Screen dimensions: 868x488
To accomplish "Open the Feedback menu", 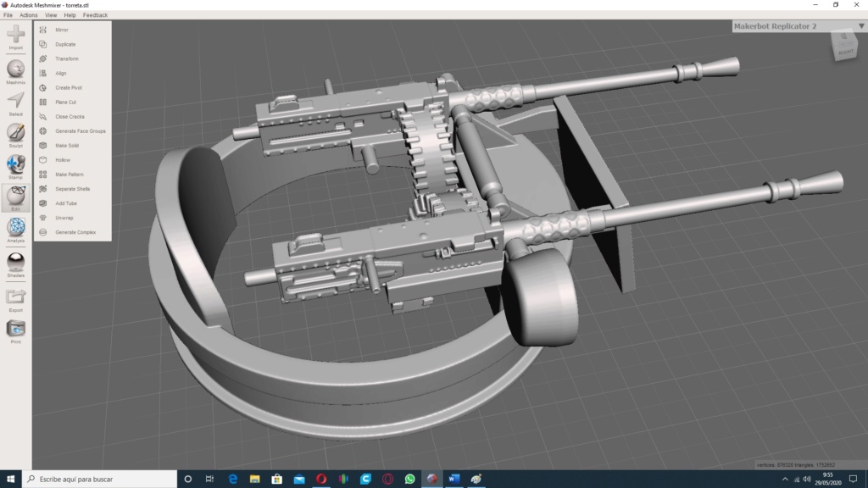I will click(95, 15).
